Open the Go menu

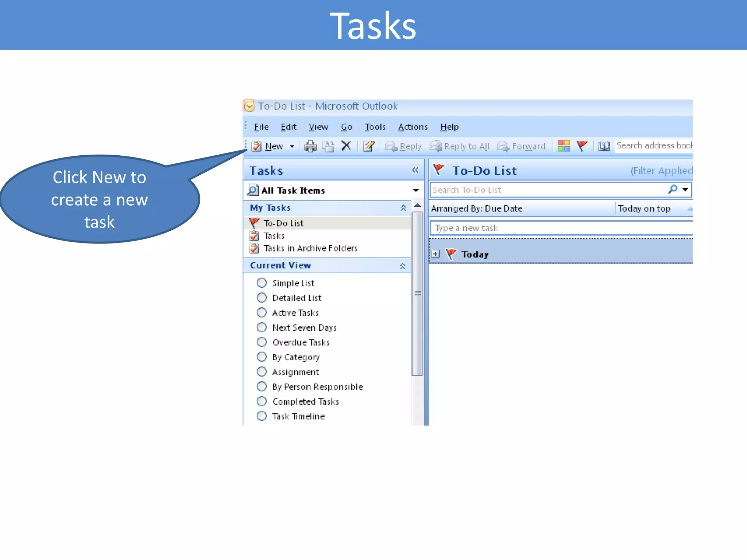tap(346, 127)
